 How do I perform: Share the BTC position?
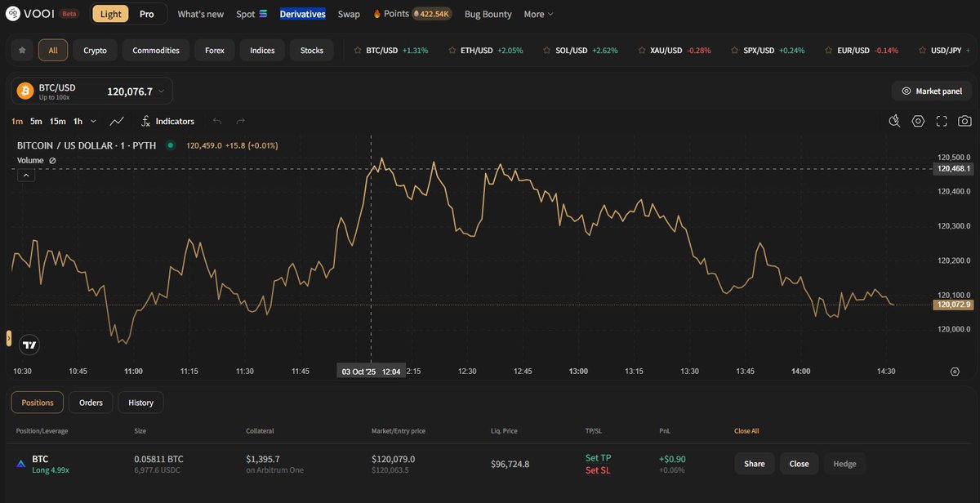[755, 464]
